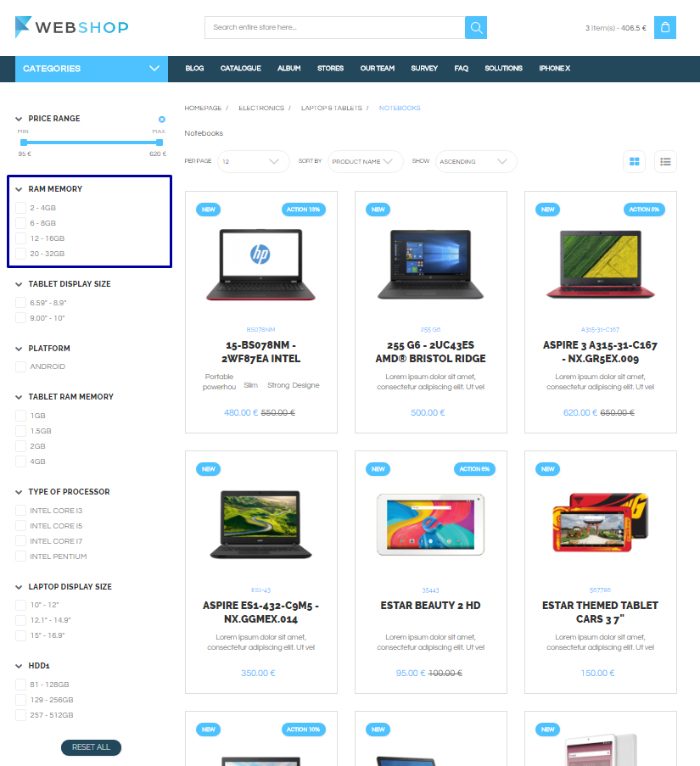Go to Homepage breadcrumb
700x766 pixels.
click(x=203, y=108)
